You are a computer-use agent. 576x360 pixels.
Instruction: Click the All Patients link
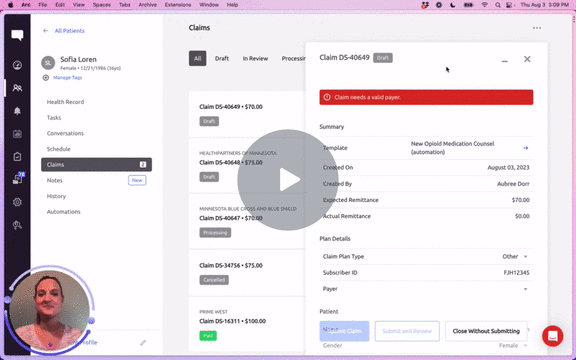point(69,31)
